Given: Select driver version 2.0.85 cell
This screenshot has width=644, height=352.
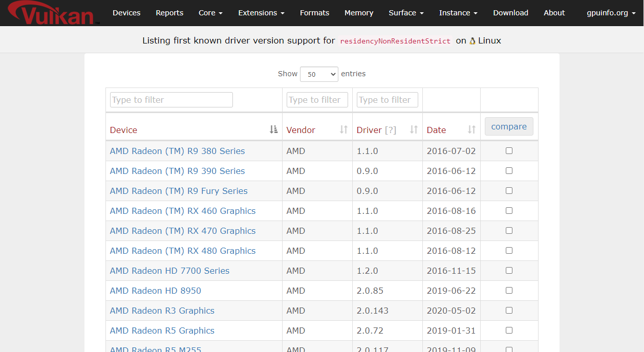Looking at the screenshot, I should click(x=388, y=291).
